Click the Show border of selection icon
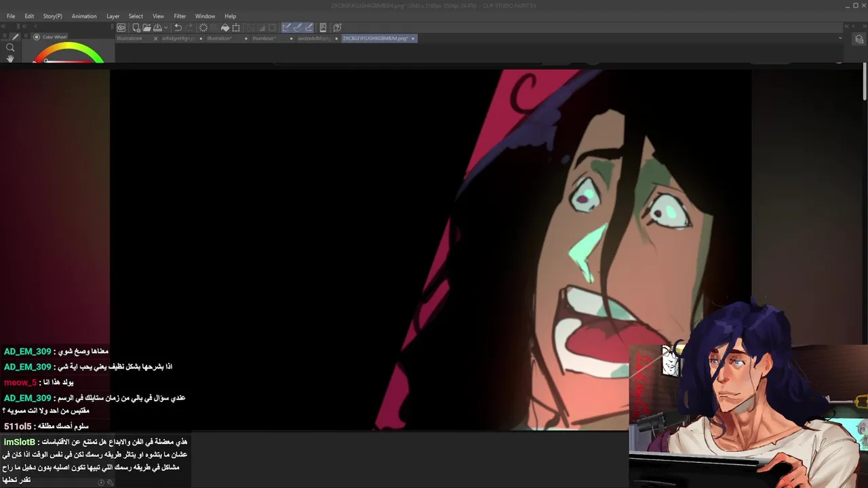 click(x=272, y=28)
